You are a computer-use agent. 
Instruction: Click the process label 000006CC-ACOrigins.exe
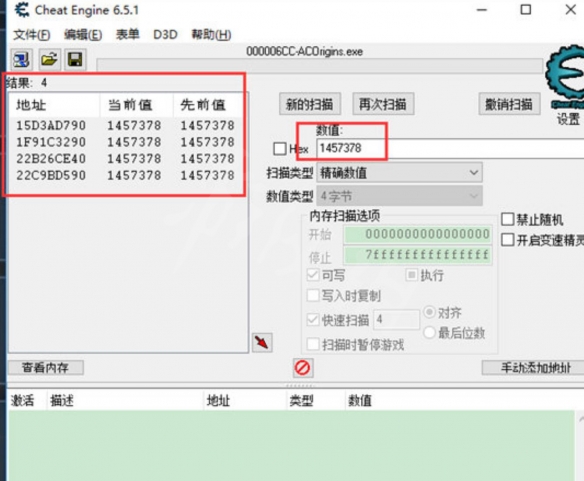(x=304, y=52)
